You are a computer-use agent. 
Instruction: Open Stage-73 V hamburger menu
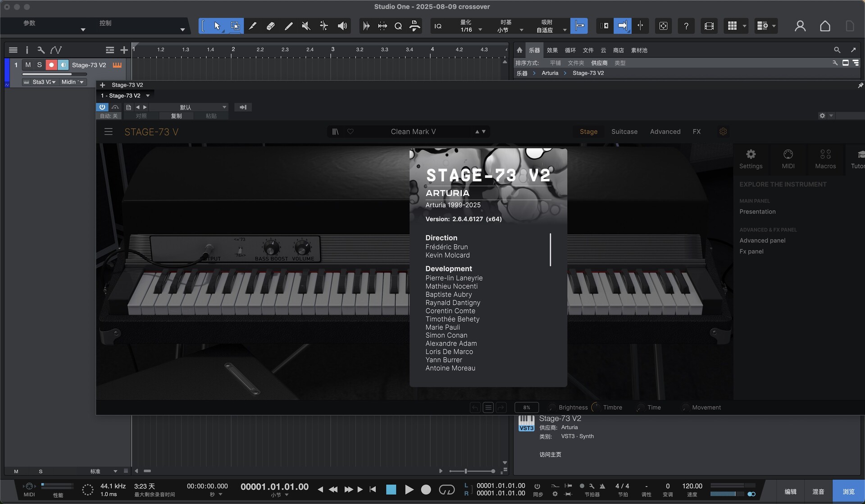[x=108, y=132]
